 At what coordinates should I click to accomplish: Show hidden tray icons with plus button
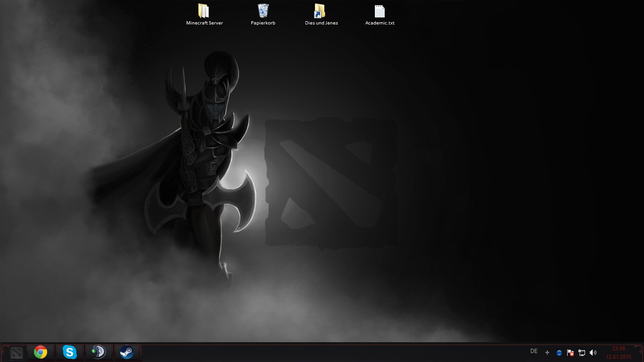tap(547, 353)
